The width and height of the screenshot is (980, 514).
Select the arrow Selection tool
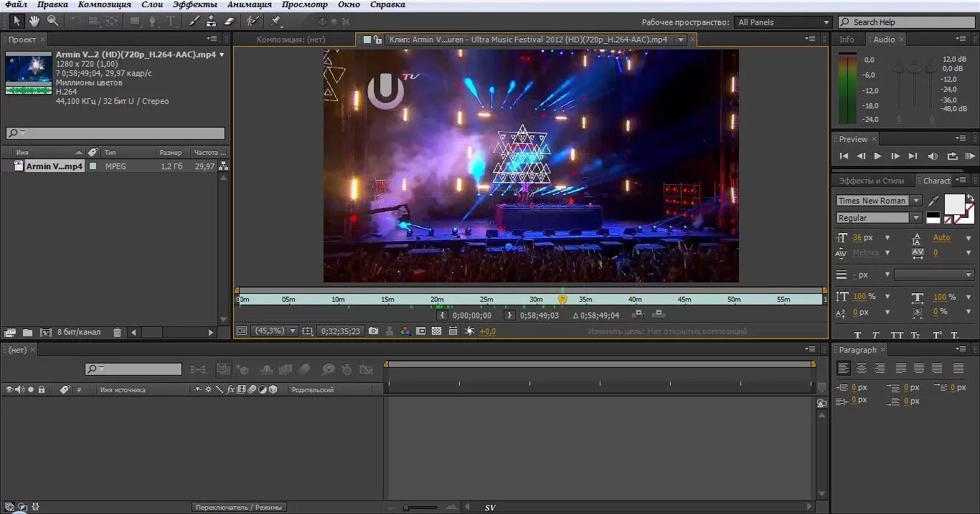(17, 22)
